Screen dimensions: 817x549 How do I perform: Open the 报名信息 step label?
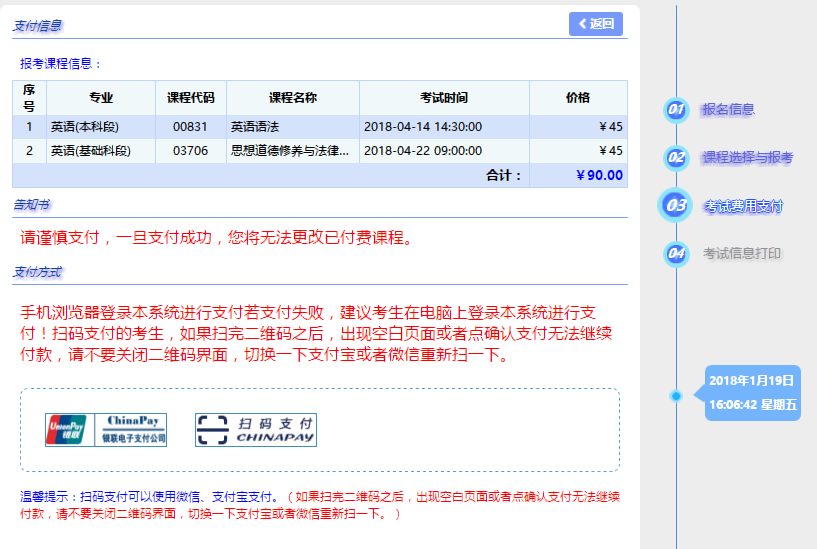728,110
